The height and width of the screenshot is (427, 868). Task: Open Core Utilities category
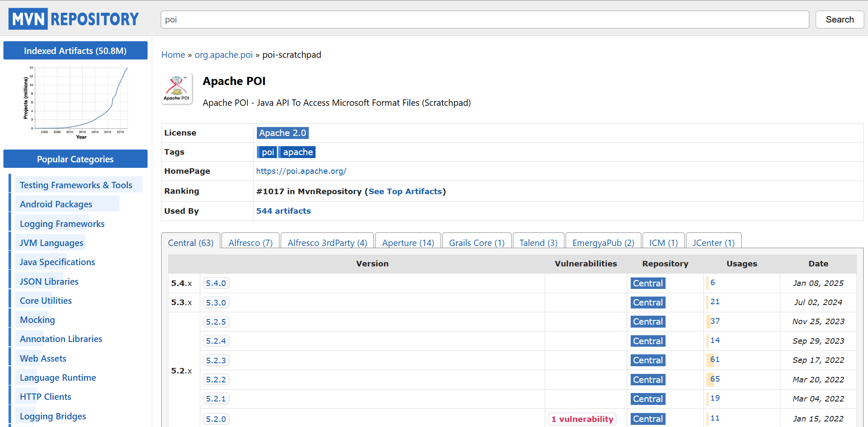coord(46,301)
